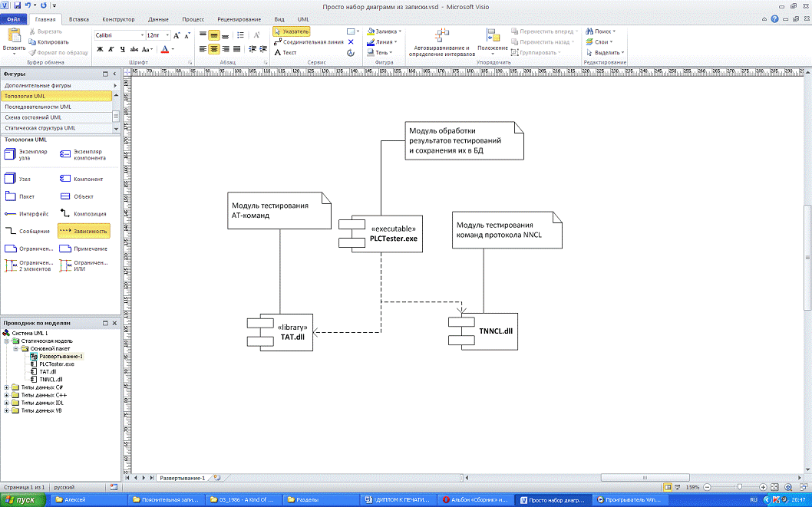Screen dimensions: 812x507
Task: Switch to the Вставка ribbon tab
Action: [78, 18]
